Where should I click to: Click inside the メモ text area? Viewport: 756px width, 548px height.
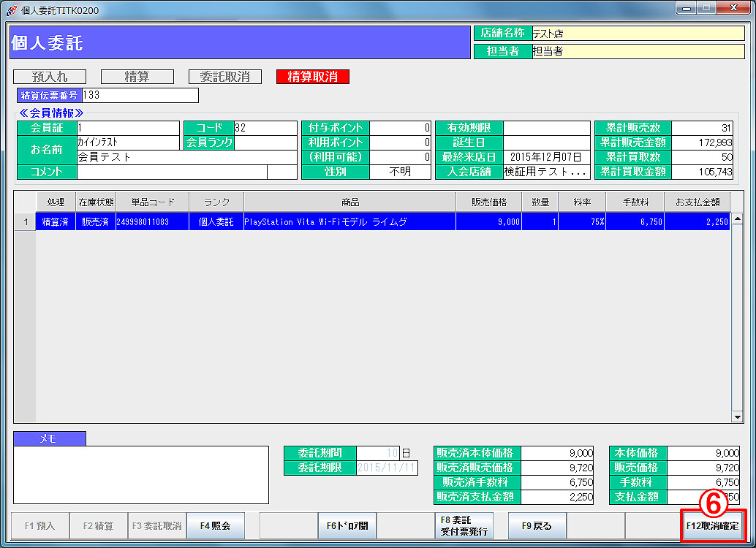click(x=141, y=475)
